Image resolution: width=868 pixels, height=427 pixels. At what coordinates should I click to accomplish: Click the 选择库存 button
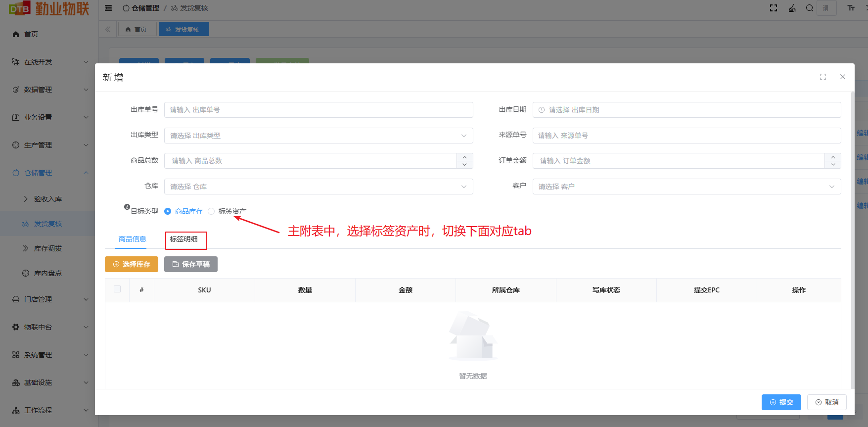point(132,264)
